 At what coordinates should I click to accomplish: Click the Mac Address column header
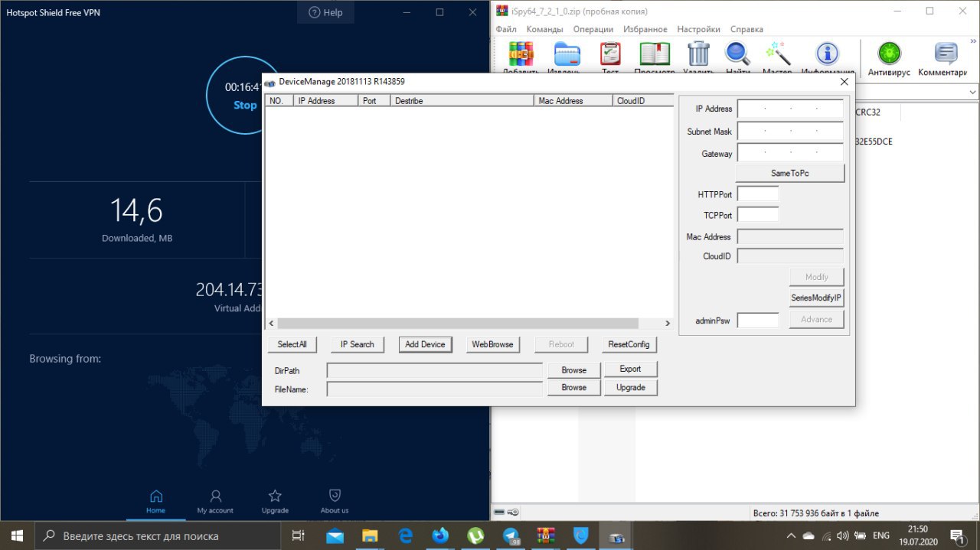pos(573,101)
